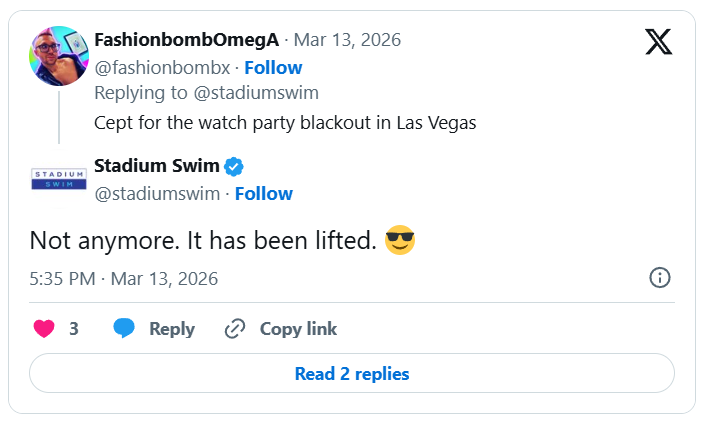Click the FashionbombOmegA display name
The width and height of the screenshot is (712, 422).
coord(186,40)
